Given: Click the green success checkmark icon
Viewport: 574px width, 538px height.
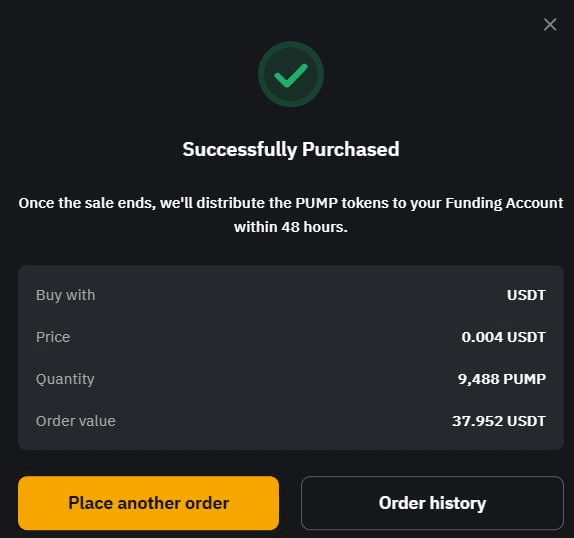Looking at the screenshot, I should point(291,75).
